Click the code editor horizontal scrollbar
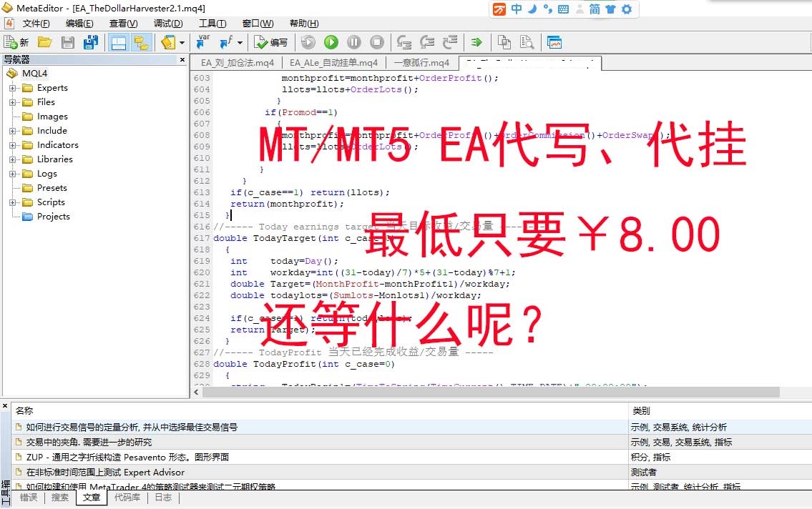This screenshot has width=812, height=509. pyautogui.click(x=491, y=392)
